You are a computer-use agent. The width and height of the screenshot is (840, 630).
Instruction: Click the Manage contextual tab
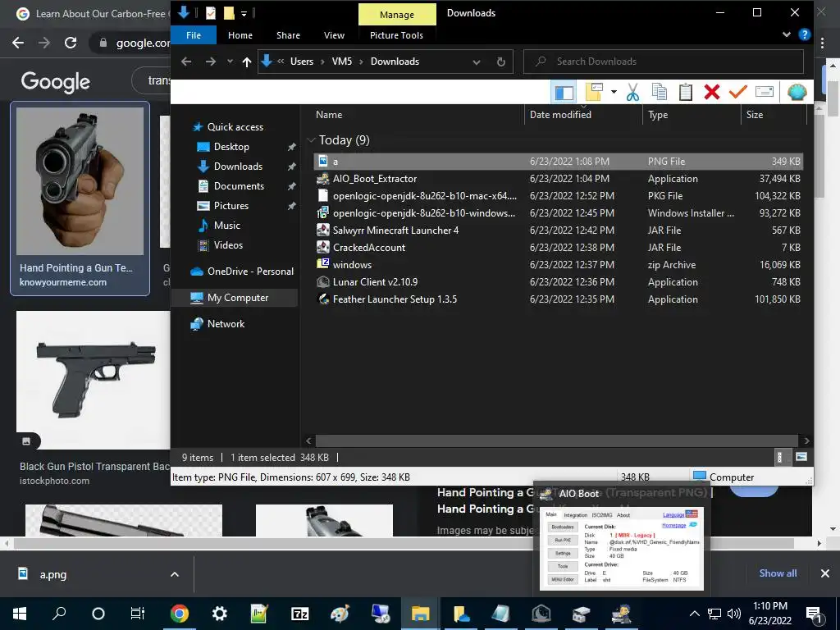pos(397,15)
